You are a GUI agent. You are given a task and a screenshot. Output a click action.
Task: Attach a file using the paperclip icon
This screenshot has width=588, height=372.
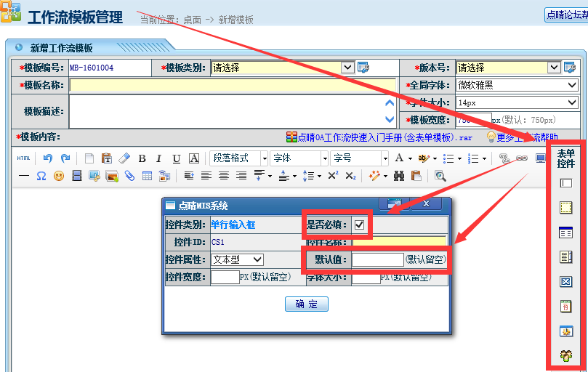(129, 176)
